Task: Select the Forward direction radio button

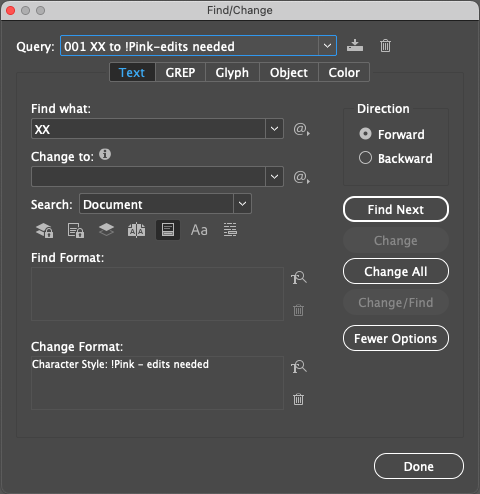Action: coord(365,134)
